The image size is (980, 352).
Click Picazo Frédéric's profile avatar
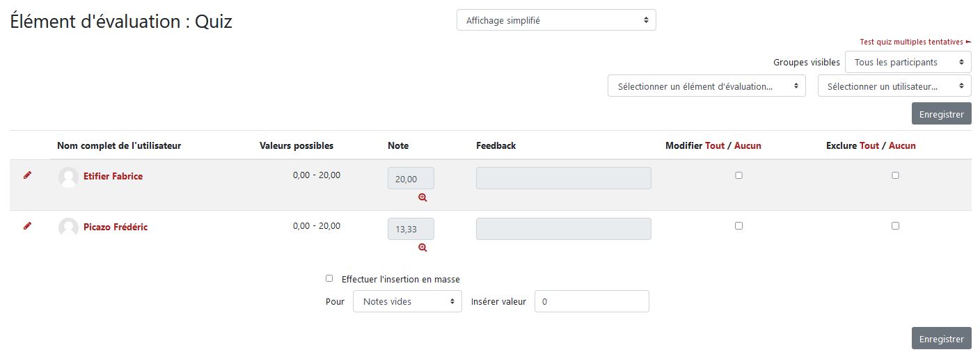click(68, 227)
